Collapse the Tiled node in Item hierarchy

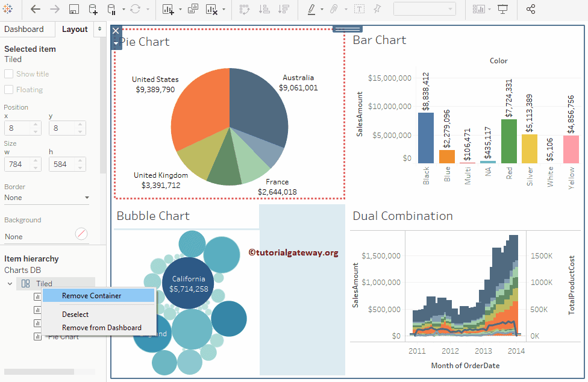pos(10,284)
